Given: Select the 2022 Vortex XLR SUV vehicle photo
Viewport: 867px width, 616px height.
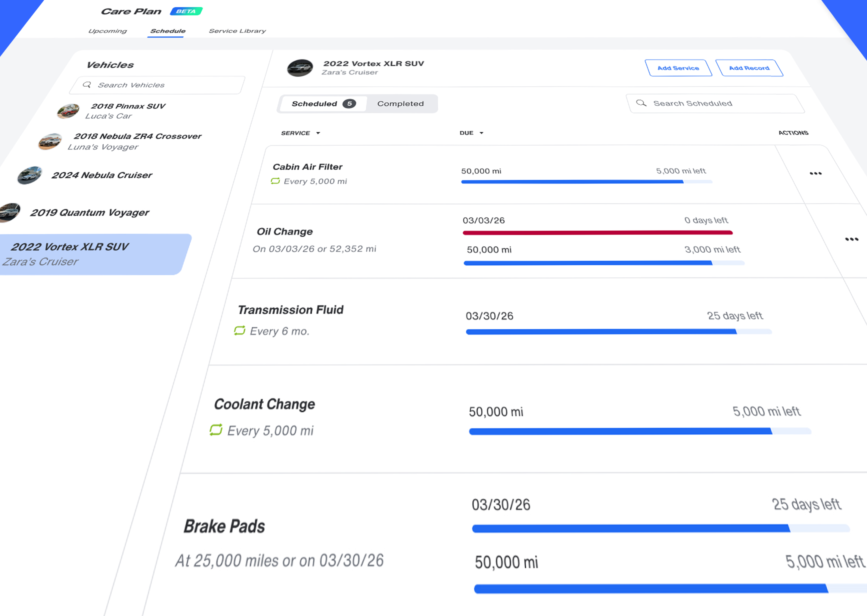Looking at the screenshot, I should (x=300, y=67).
